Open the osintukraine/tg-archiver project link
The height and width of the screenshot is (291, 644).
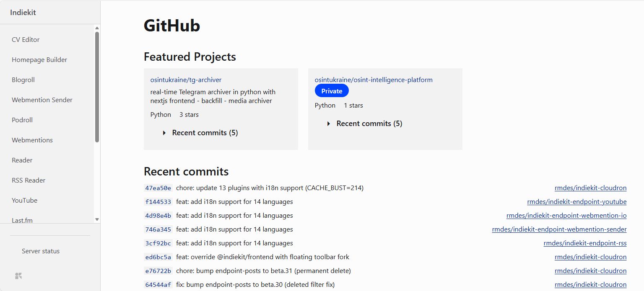[186, 80]
